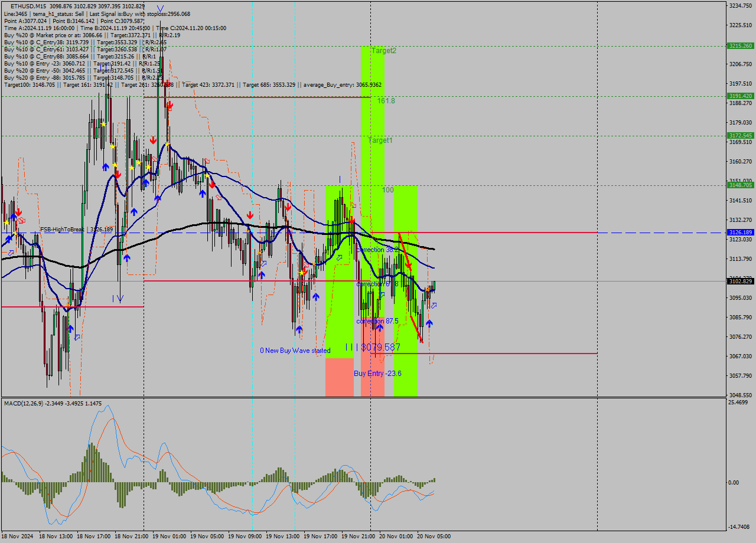Click the Buy Entry -23.6 label
Viewport: 756px width, 543px height.
(377, 374)
